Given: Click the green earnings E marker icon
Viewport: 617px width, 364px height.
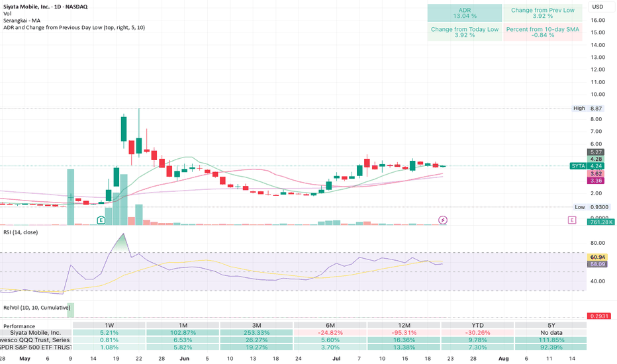Looking at the screenshot, I should [x=101, y=220].
